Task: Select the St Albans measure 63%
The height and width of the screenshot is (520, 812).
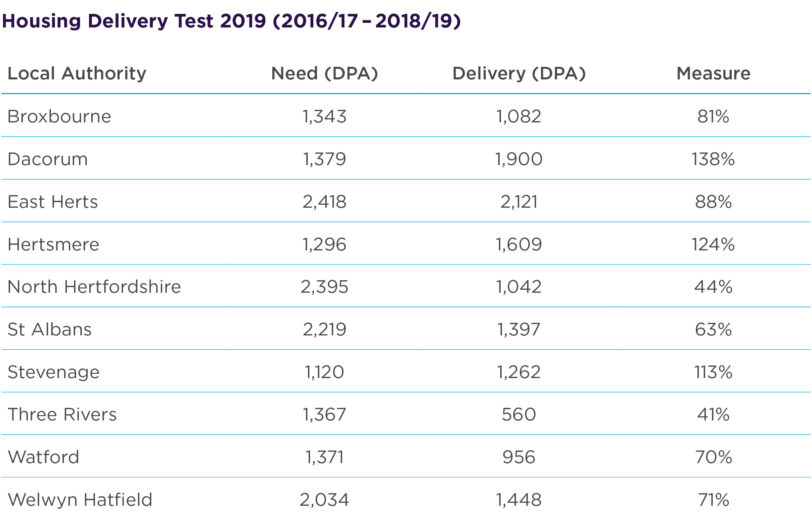Action: click(713, 329)
